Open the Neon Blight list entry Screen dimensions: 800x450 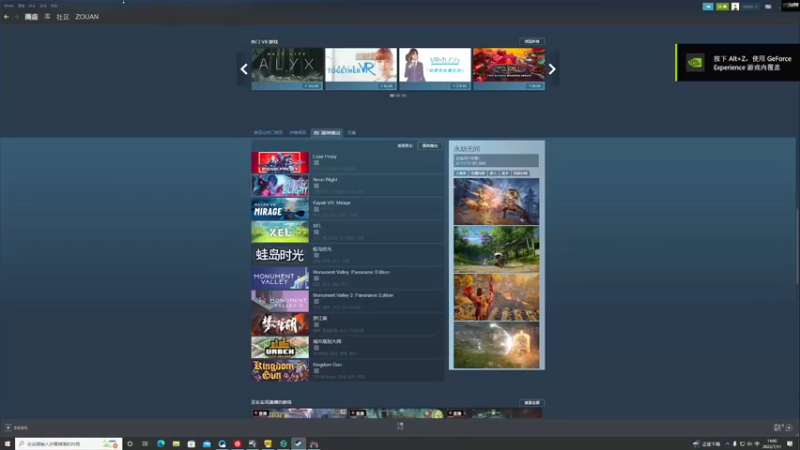click(x=347, y=186)
